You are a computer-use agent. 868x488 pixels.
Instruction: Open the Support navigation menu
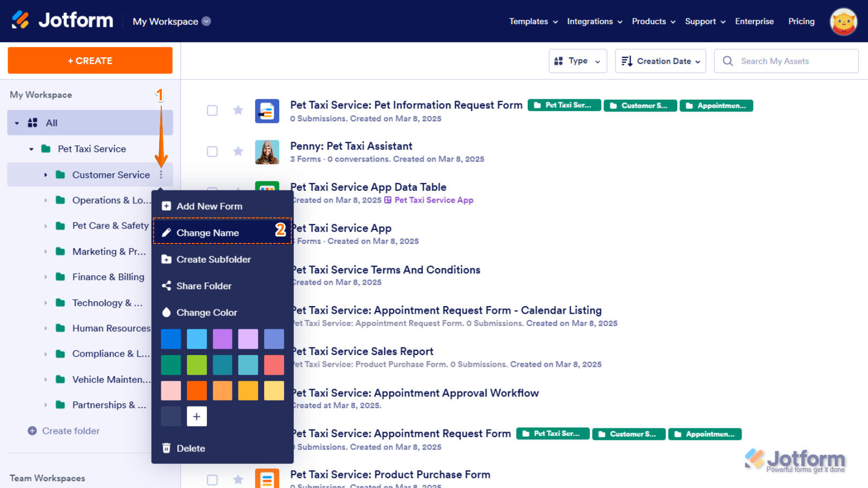coord(705,21)
